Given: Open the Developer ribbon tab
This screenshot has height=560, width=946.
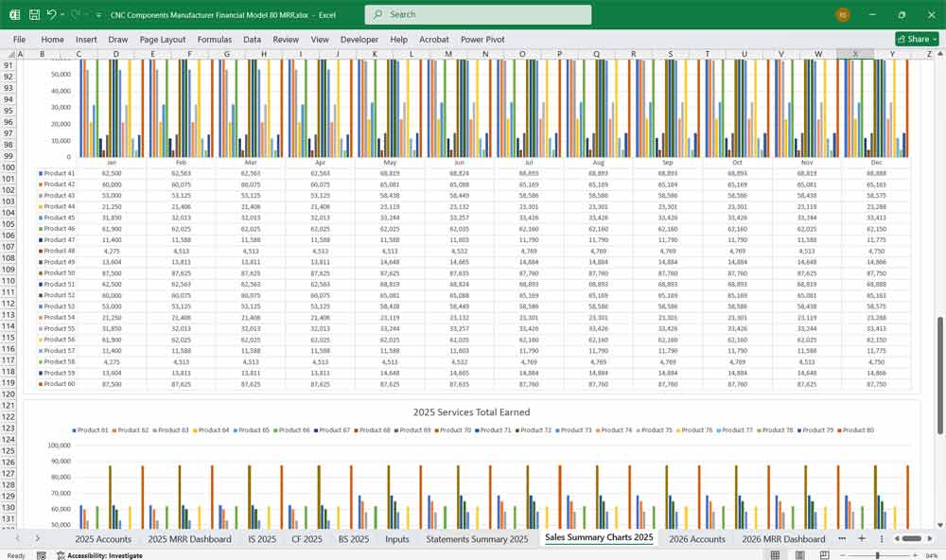Looking at the screenshot, I should click(x=359, y=39).
